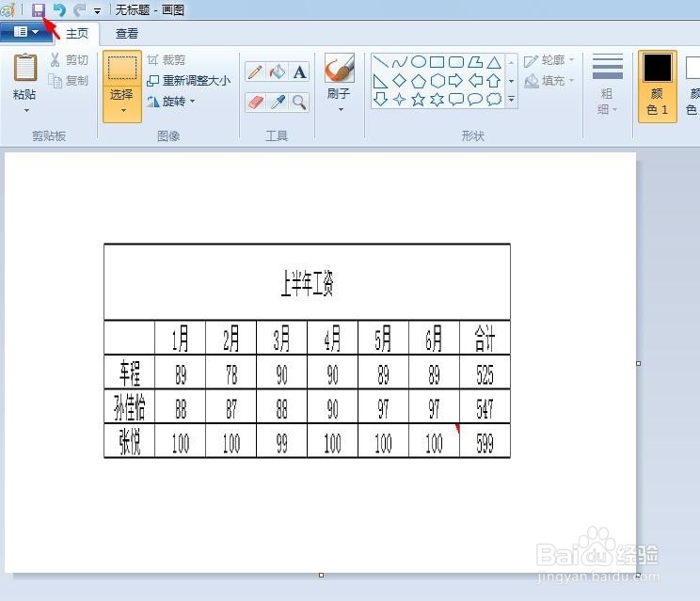Activate the 选择 rectangular selection tool
The width and height of the screenshot is (700, 601).
[x=122, y=68]
